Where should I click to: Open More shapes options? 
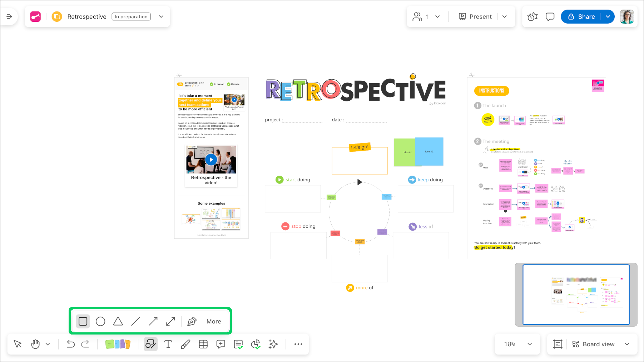click(x=214, y=321)
